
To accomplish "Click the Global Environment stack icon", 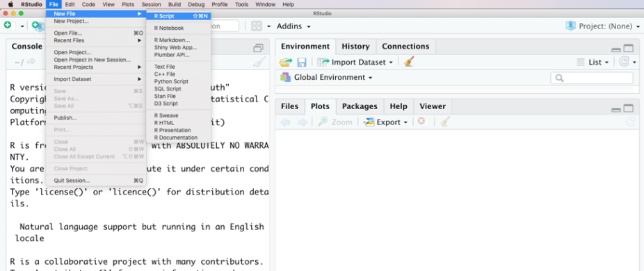I will 285,77.
